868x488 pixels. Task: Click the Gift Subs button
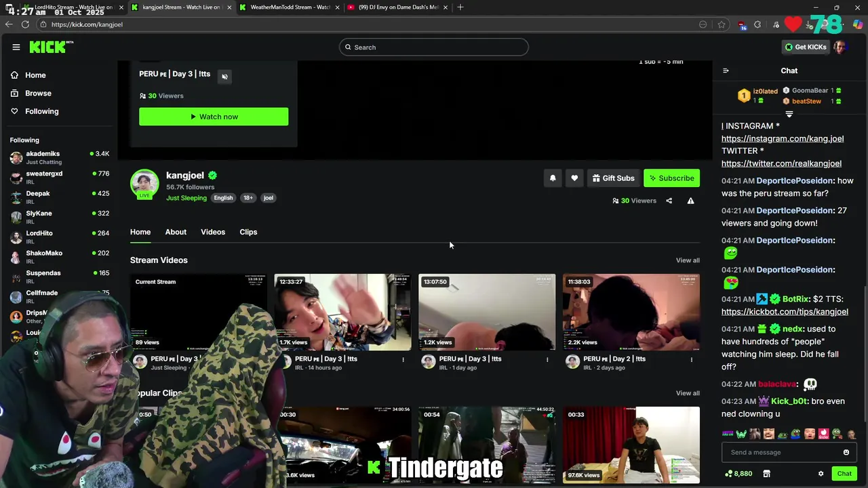coord(613,178)
